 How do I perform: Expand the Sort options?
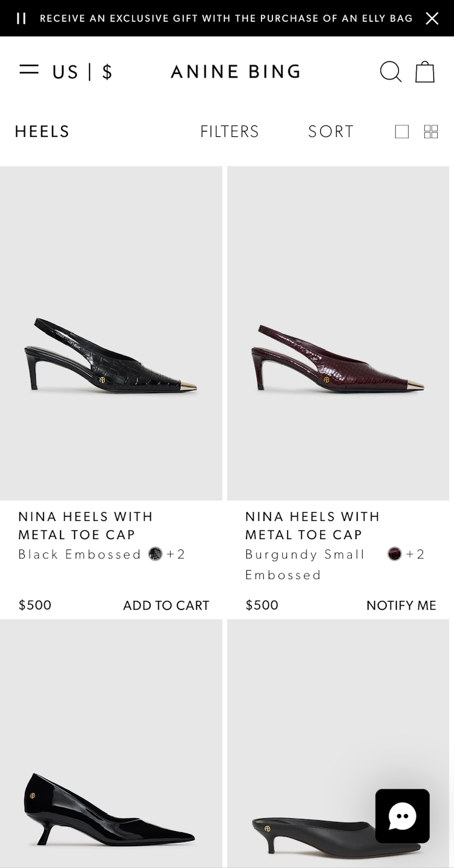(x=331, y=131)
